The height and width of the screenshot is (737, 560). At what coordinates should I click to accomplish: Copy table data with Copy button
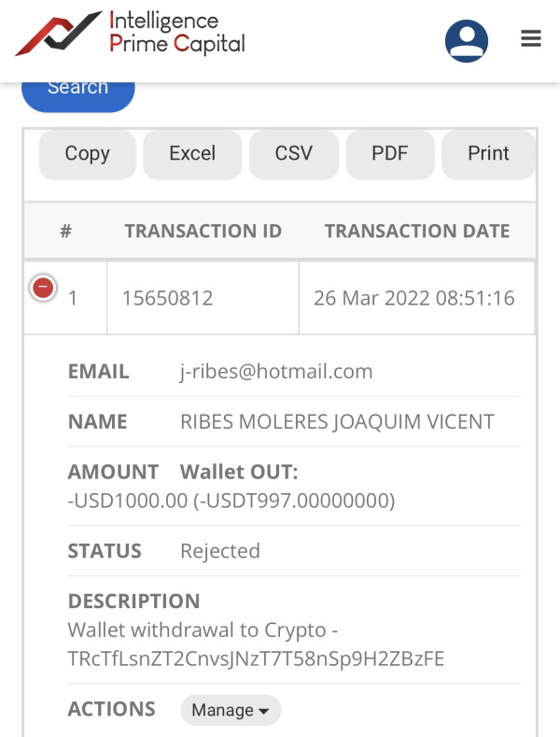[87, 154]
